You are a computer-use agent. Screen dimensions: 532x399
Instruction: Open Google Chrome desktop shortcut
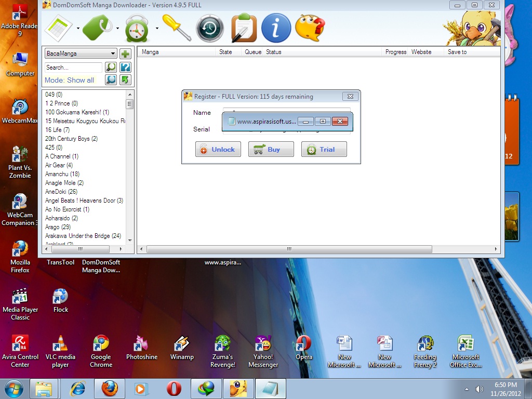[x=101, y=352]
